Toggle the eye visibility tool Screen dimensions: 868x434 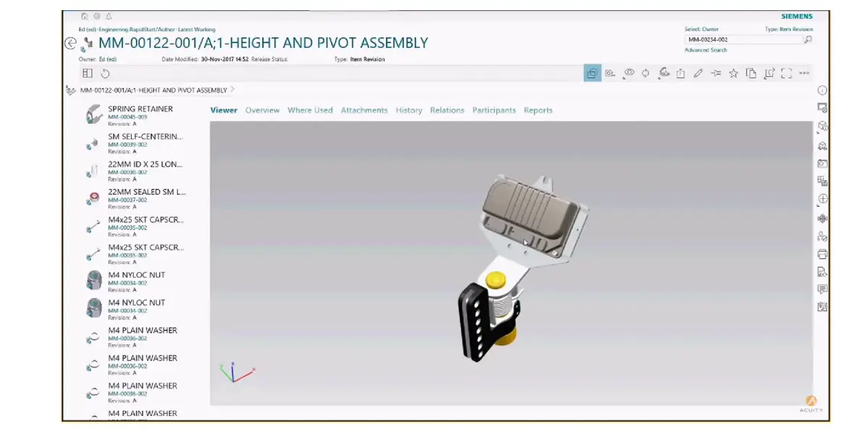(629, 73)
